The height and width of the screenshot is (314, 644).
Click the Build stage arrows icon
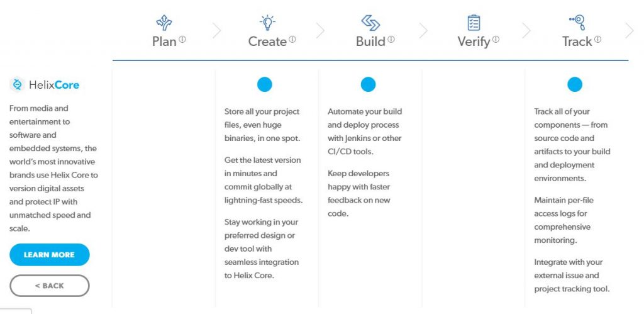[x=370, y=23]
